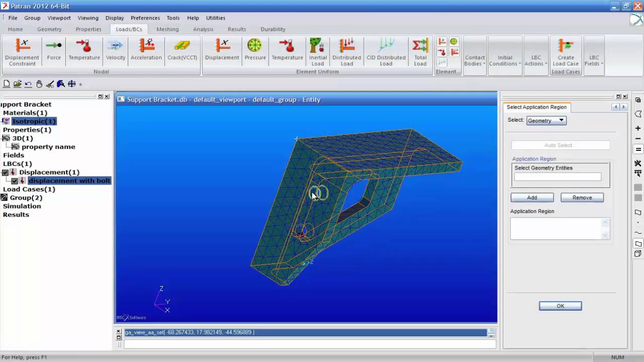Viewport: 644px width, 362px height.
Task: Click the OK button
Action: 560,306
